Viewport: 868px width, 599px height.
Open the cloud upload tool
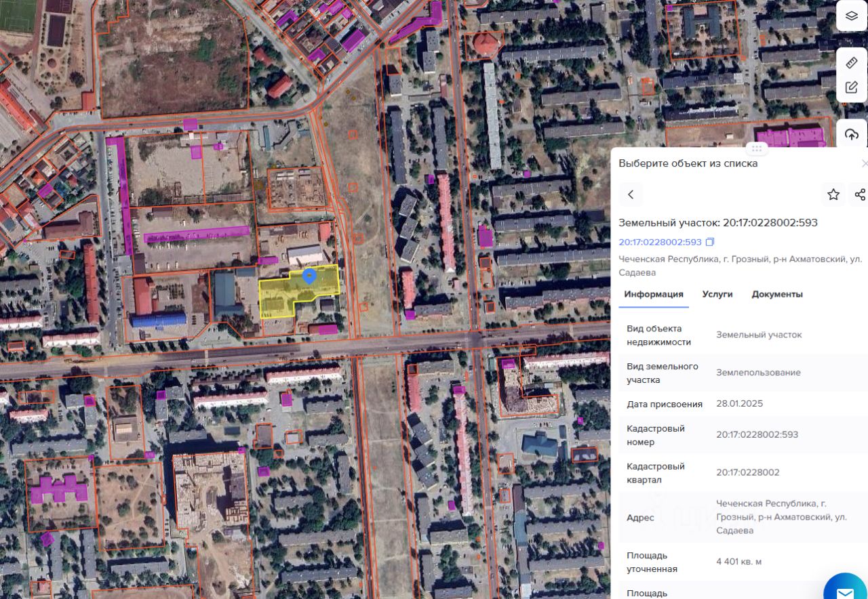[852, 135]
